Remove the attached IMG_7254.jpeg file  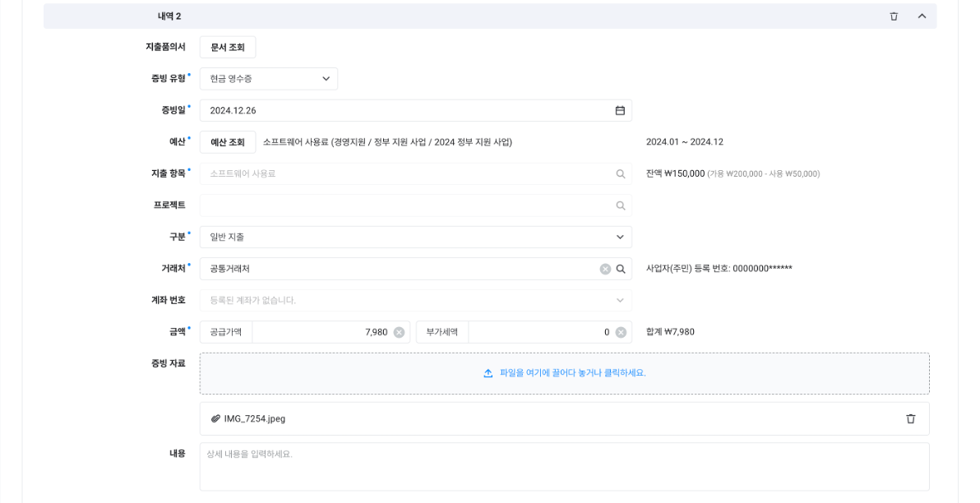click(x=910, y=419)
